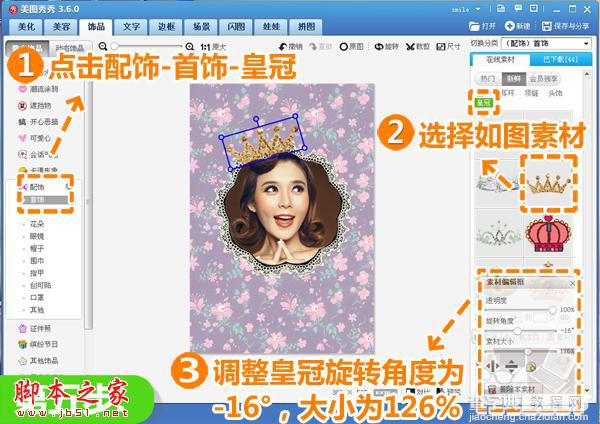Viewport: 600px width, 424px height.
Task: Close the 素材编辑框 panel
Action: click(572, 283)
